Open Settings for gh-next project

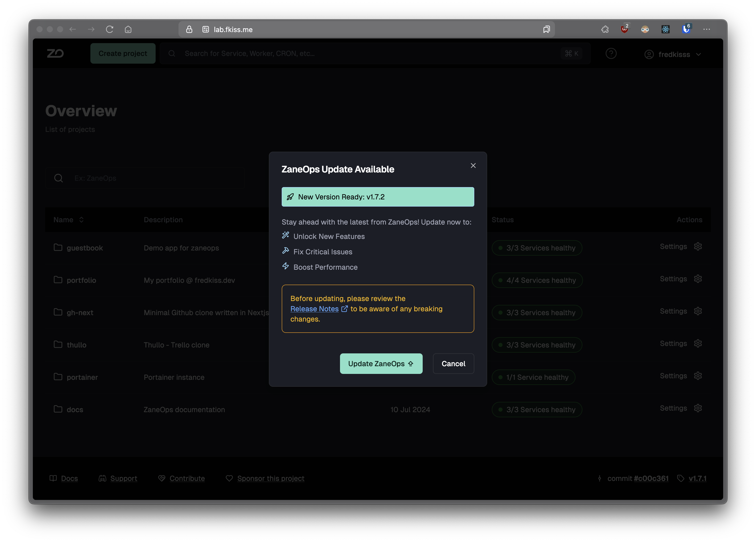click(x=681, y=311)
